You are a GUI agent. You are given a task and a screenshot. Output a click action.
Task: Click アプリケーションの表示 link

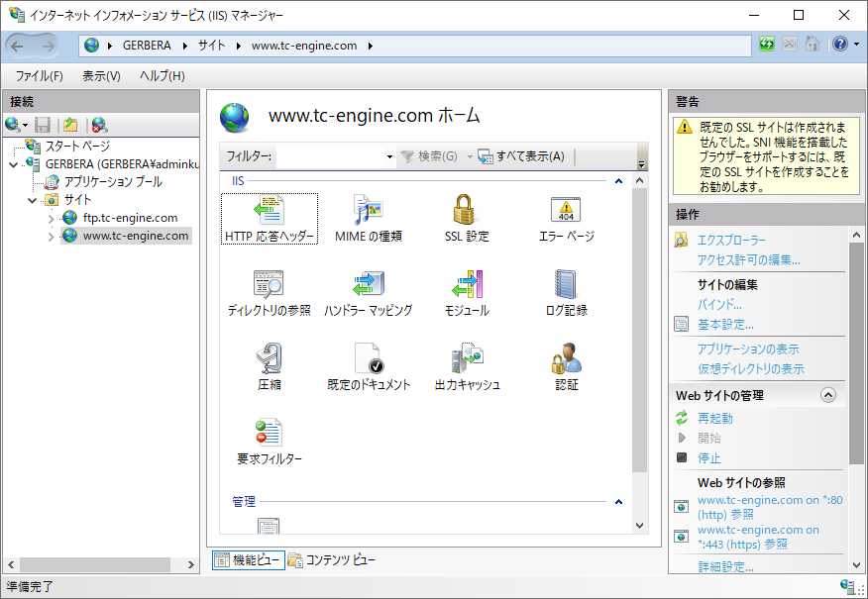[x=748, y=349]
